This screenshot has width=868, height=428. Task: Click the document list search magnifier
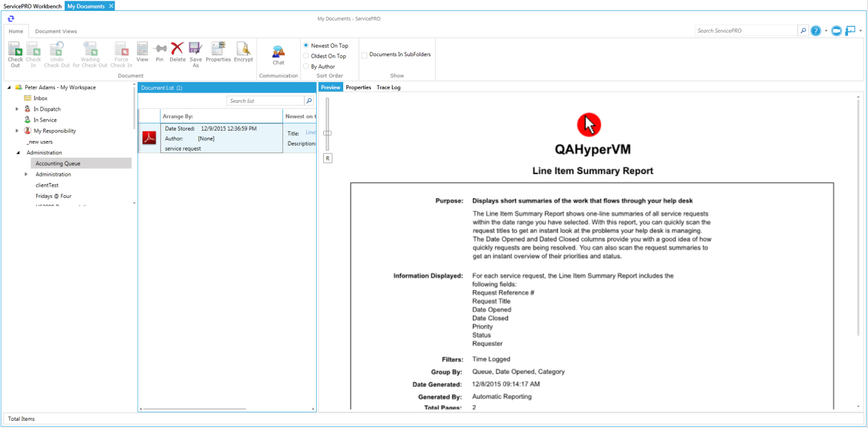309,101
